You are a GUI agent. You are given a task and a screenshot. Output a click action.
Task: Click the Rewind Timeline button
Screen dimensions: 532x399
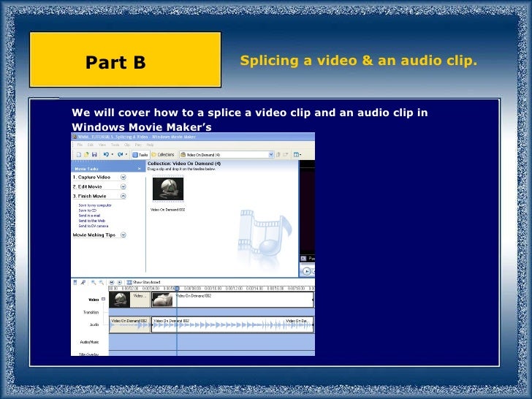click(x=112, y=282)
